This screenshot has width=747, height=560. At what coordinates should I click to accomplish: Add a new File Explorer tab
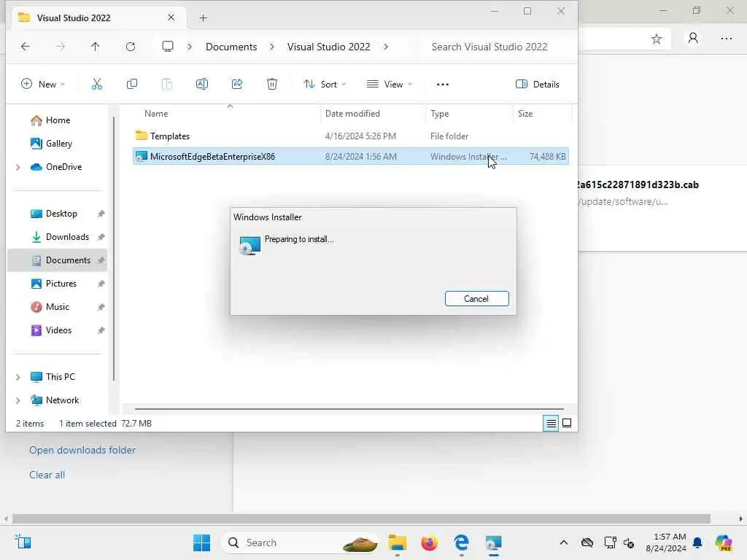203,18
